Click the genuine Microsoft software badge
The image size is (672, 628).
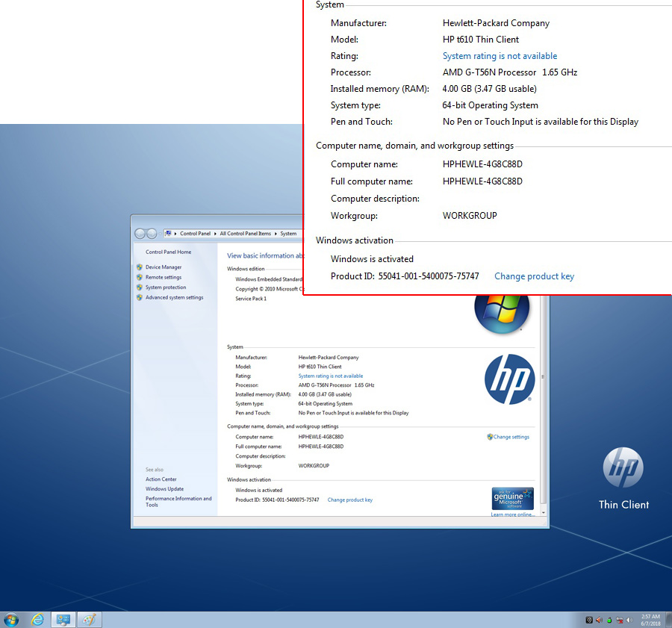[x=512, y=499]
